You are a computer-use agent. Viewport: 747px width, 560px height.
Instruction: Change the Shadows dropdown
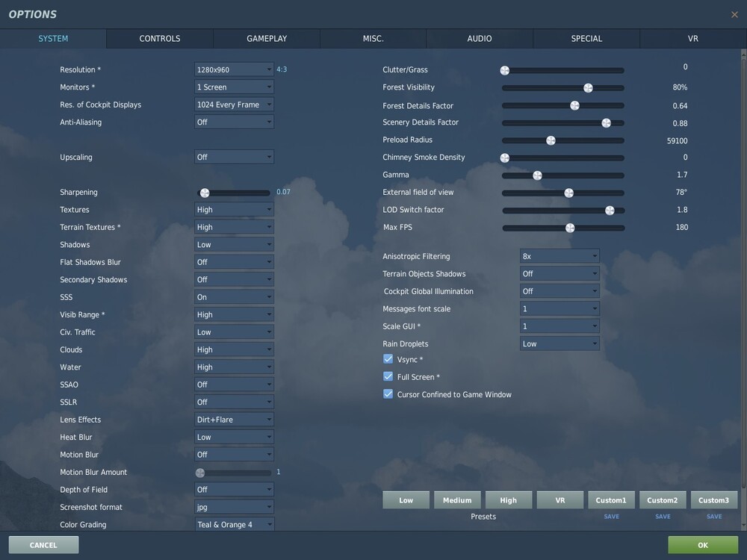pyautogui.click(x=234, y=245)
